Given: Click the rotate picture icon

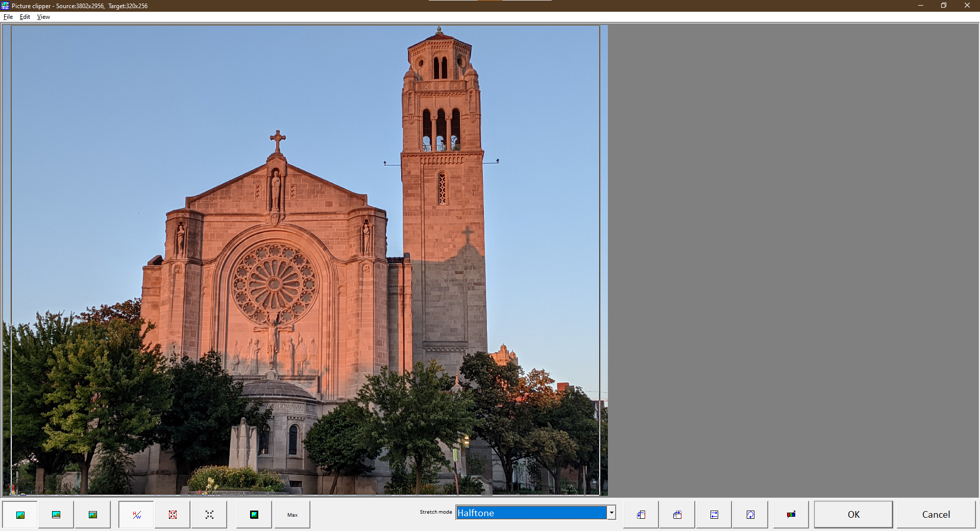Looking at the screenshot, I should click(750, 515).
